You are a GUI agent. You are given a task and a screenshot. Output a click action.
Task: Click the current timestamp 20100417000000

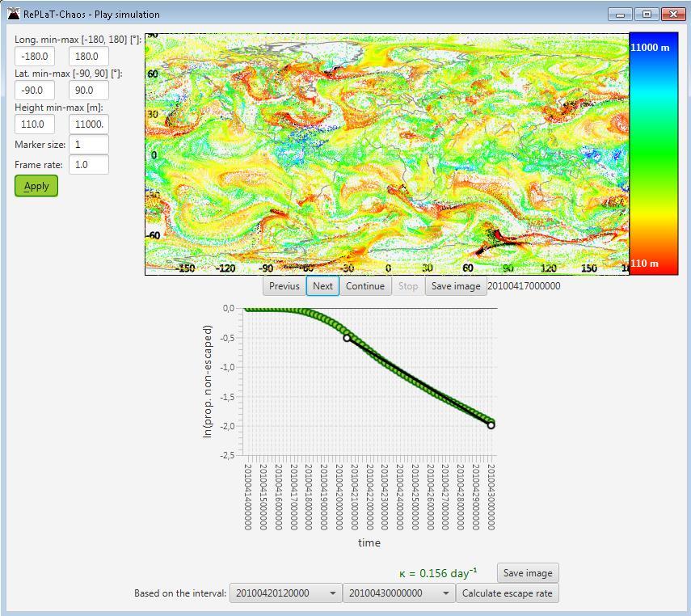524,286
